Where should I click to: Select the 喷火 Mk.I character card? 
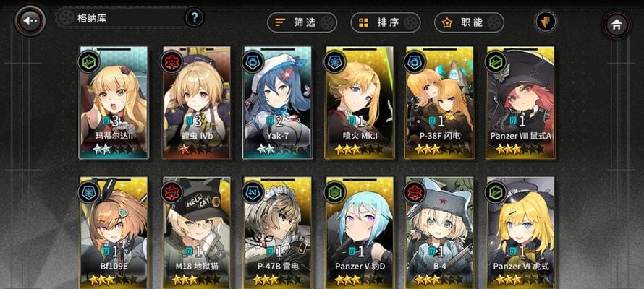pos(360,103)
